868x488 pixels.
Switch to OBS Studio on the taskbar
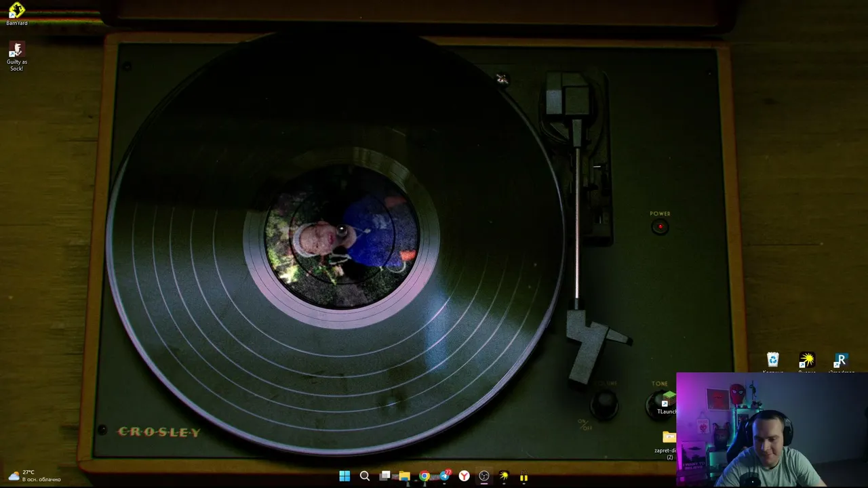coord(484,476)
